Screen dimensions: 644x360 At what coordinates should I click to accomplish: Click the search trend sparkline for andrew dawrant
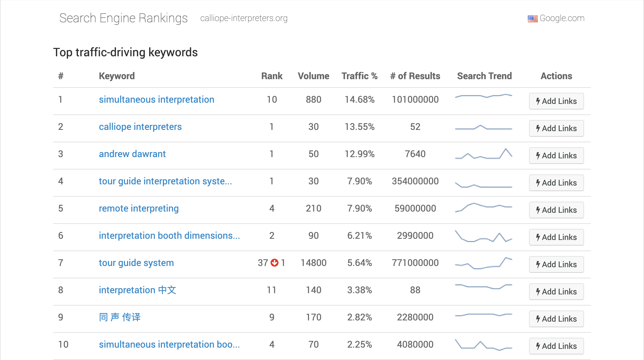483,154
